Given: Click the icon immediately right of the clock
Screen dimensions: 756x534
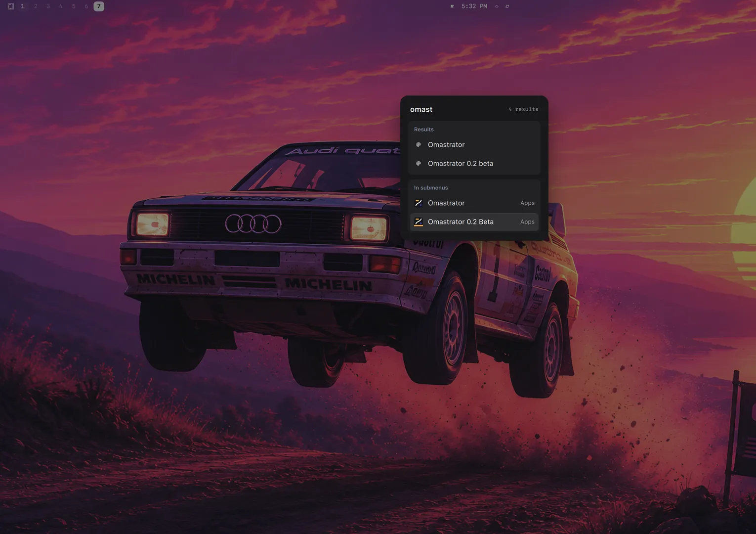Looking at the screenshot, I should (497, 6).
